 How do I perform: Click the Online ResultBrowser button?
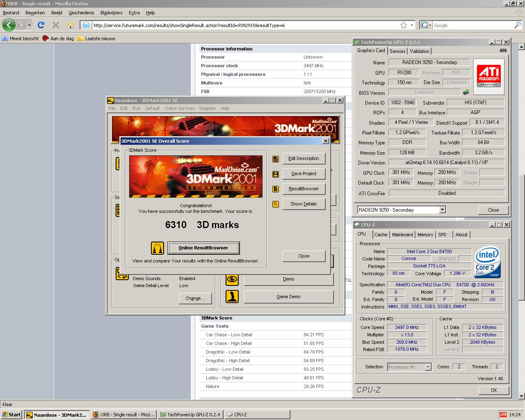pyautogui.click(x=203, y=248)
